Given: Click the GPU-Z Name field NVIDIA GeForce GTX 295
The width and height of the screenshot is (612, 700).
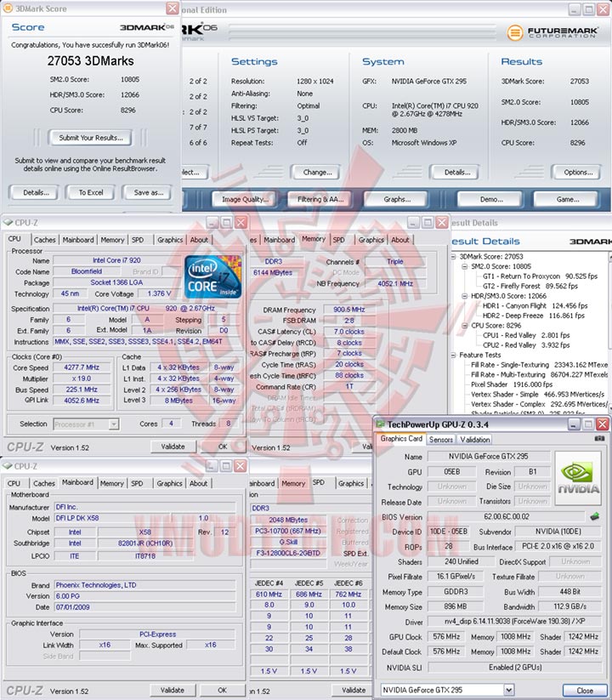Looking at the screenshot, I should click(x=489, y=456).
